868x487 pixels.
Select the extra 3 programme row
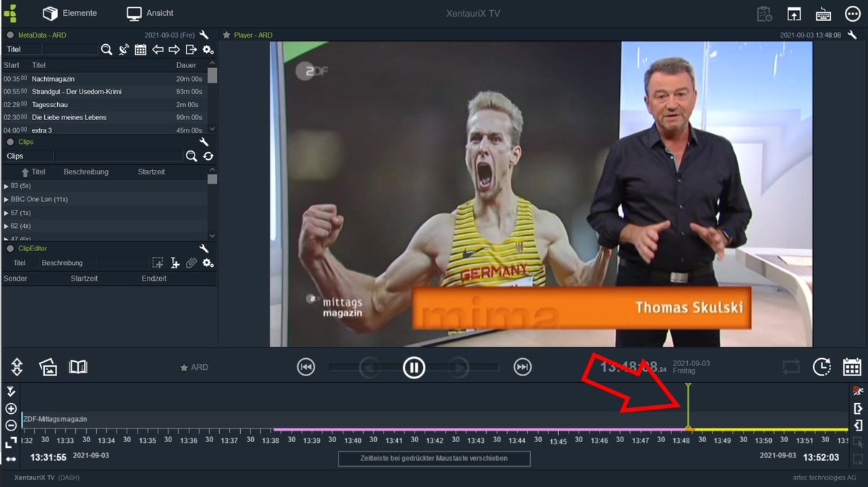105,130
